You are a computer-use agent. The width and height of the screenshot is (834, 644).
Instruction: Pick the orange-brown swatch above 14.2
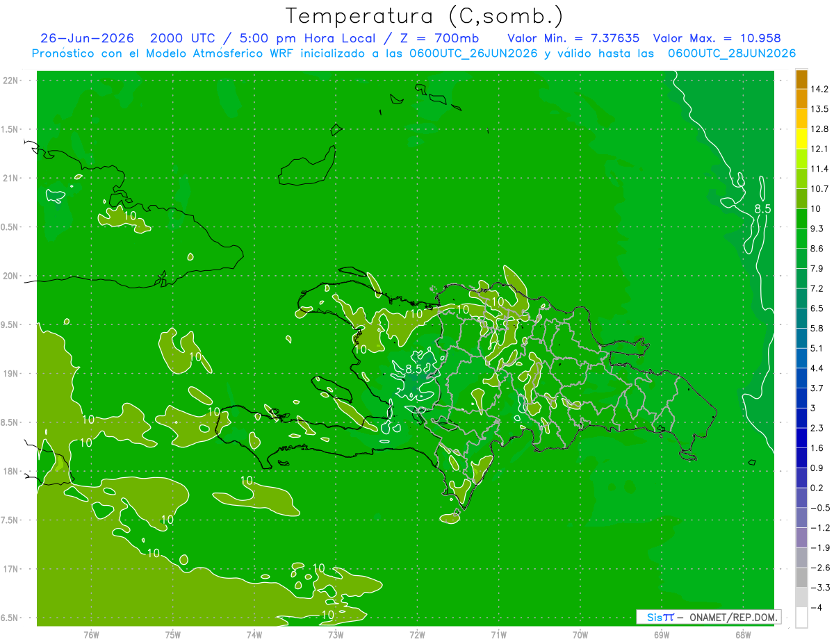[801, 79]
